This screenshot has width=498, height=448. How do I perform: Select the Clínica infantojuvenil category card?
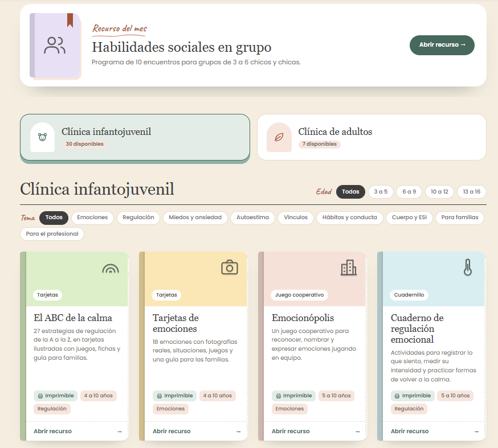tap(135, 137)
